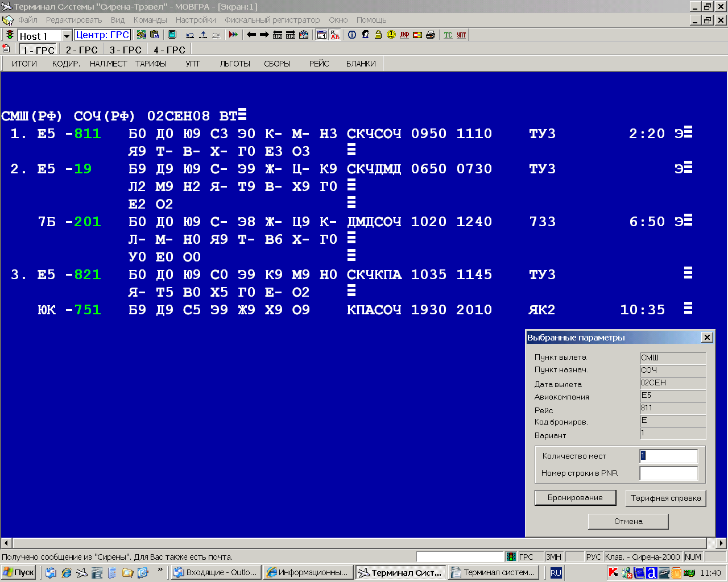Click the red УПТ toolbar icon
The height and width of the screenshot is (582, 728).
pos(461,35)
